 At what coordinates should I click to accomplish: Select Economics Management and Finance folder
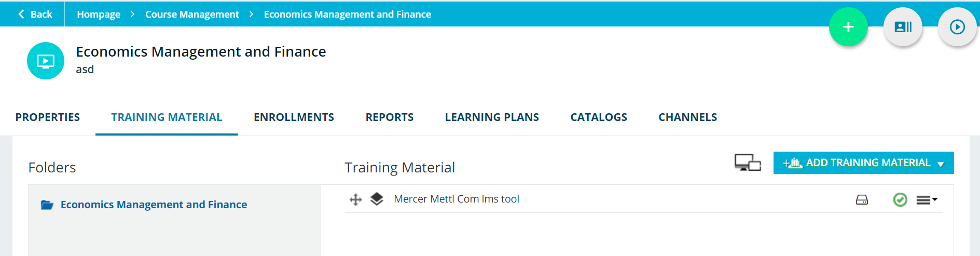pos(154,205)
